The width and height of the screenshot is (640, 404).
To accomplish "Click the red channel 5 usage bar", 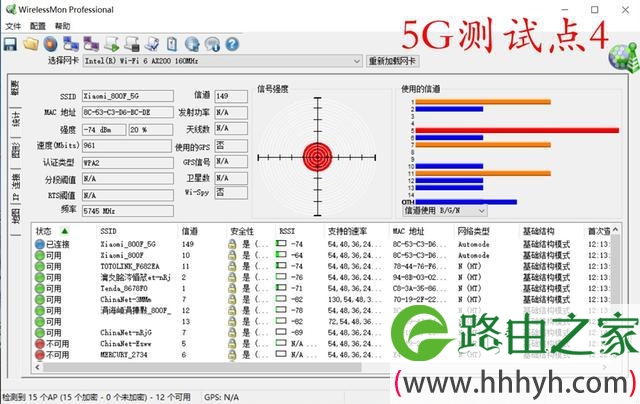I will pos(517,131).
